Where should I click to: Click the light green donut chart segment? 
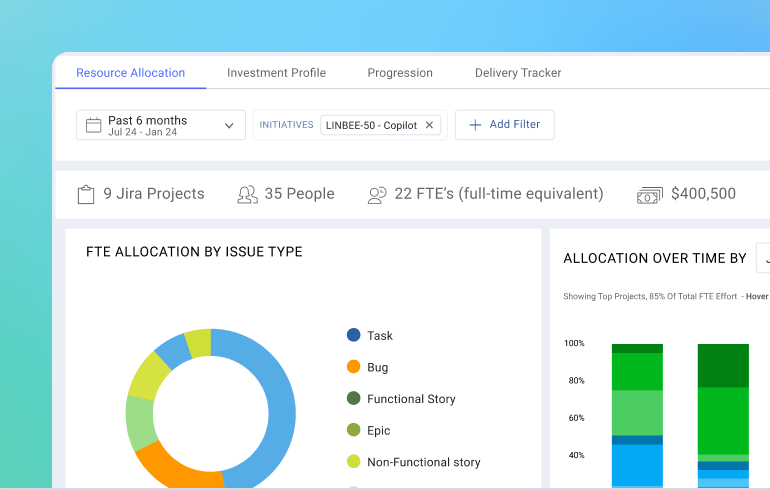139,422
